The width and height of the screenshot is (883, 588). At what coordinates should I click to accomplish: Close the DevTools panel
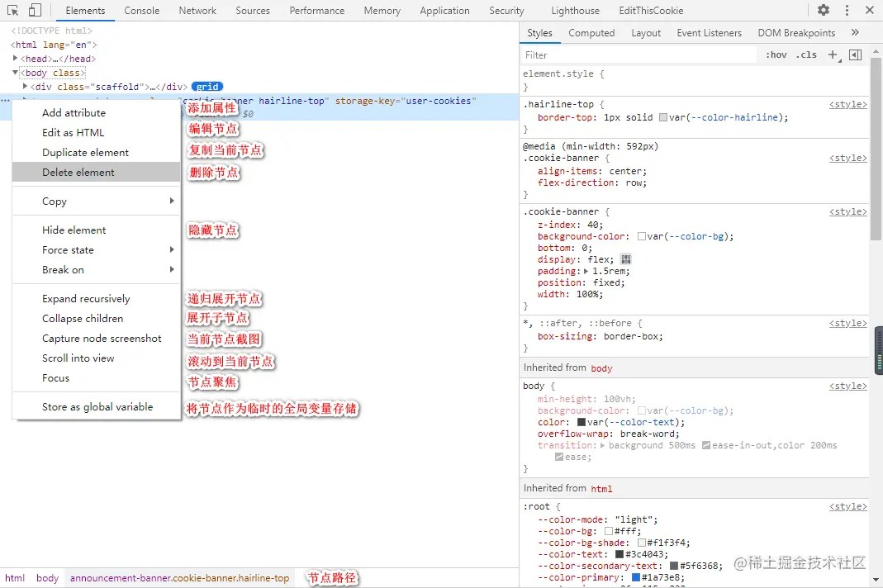[x=870, y=10]
